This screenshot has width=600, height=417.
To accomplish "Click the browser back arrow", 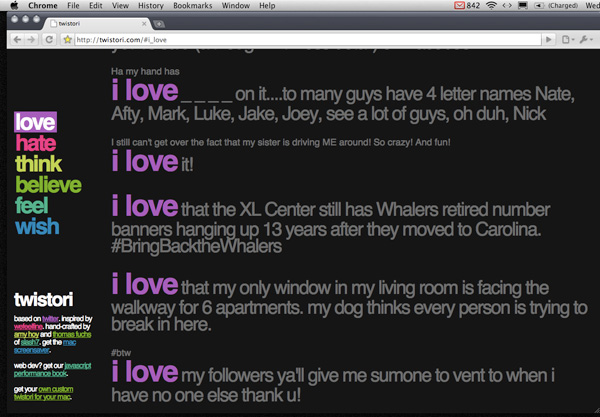I will [x=17, y=39].
